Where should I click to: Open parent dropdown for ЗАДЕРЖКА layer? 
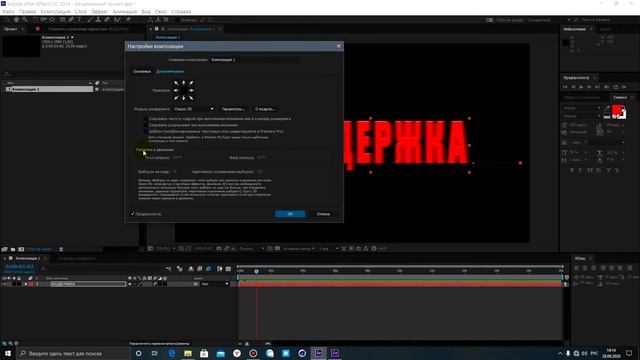(215, 284)
